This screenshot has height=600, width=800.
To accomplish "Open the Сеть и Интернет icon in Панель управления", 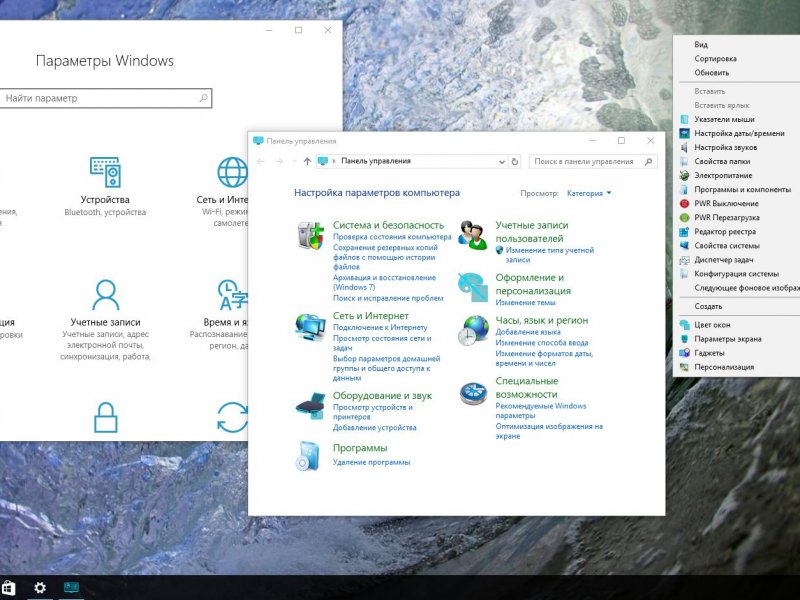I will [x=310, y=327].
